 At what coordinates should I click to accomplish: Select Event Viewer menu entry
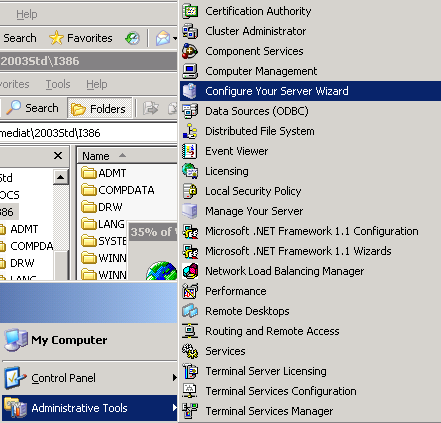pyautogui.click(x=310, y=151)
